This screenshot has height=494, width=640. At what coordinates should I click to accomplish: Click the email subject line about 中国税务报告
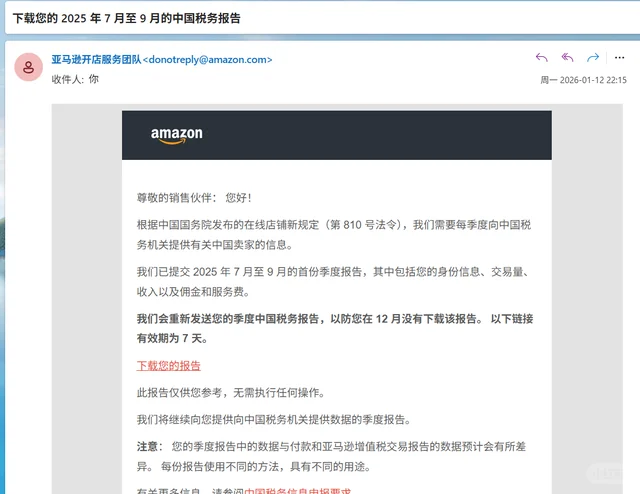click(126, 19)
